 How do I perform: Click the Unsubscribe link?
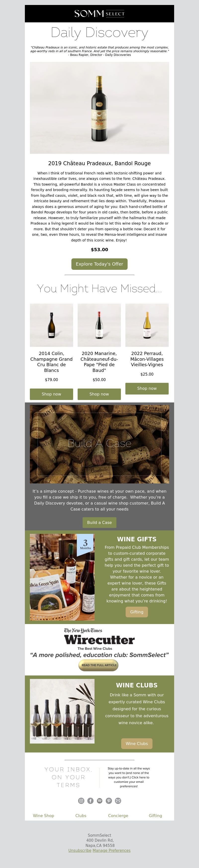point(80,850)
